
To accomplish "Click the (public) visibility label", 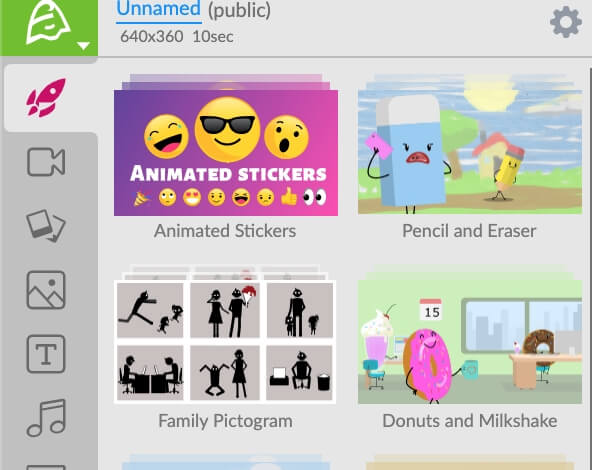I will (239, 10).
